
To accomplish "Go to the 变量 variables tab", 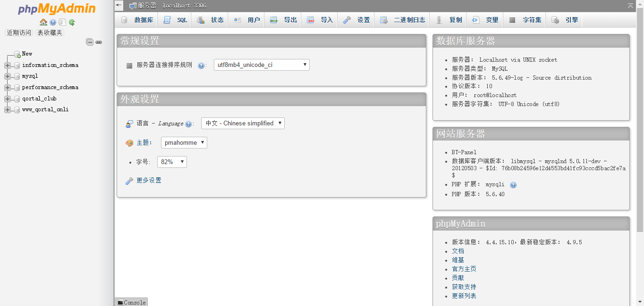I will pyautogui.click(x=485, y=20).
